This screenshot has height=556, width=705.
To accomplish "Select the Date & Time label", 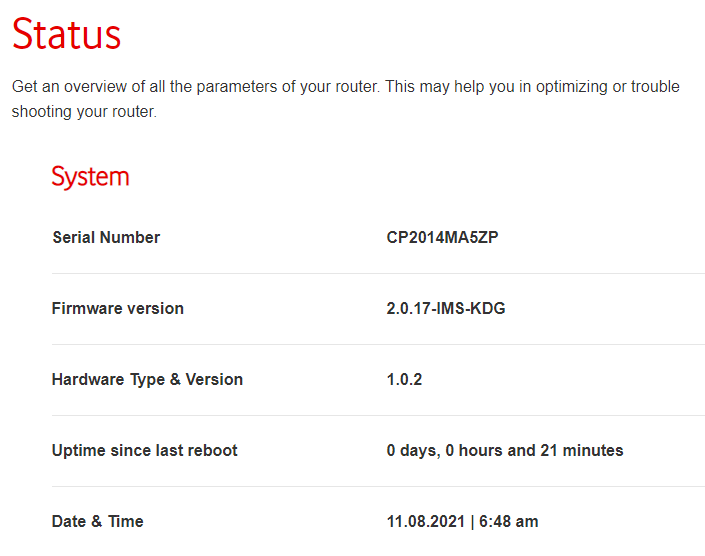I will click(x=98, y=521).
